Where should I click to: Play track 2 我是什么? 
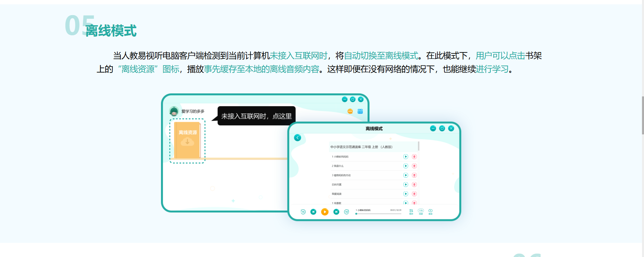[406, 166]
